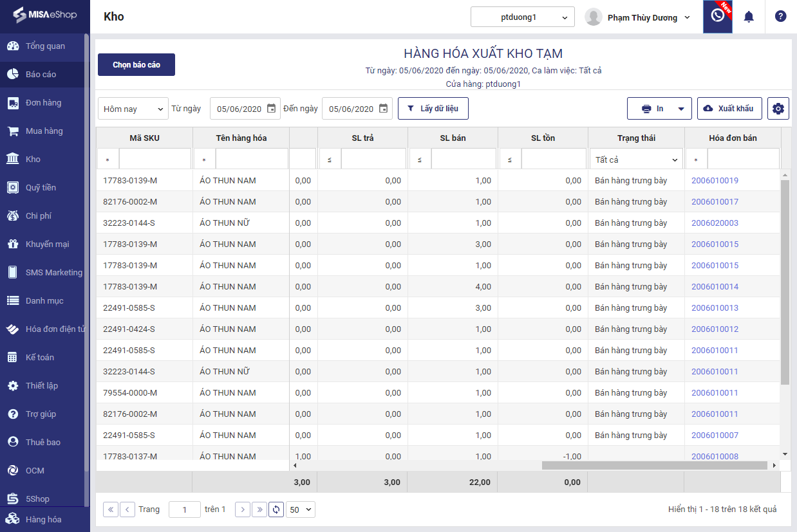797x532 pixels.
Task: Click the horizontal table scrollbar
Action: pyautogui.click(x=654, y=465)
